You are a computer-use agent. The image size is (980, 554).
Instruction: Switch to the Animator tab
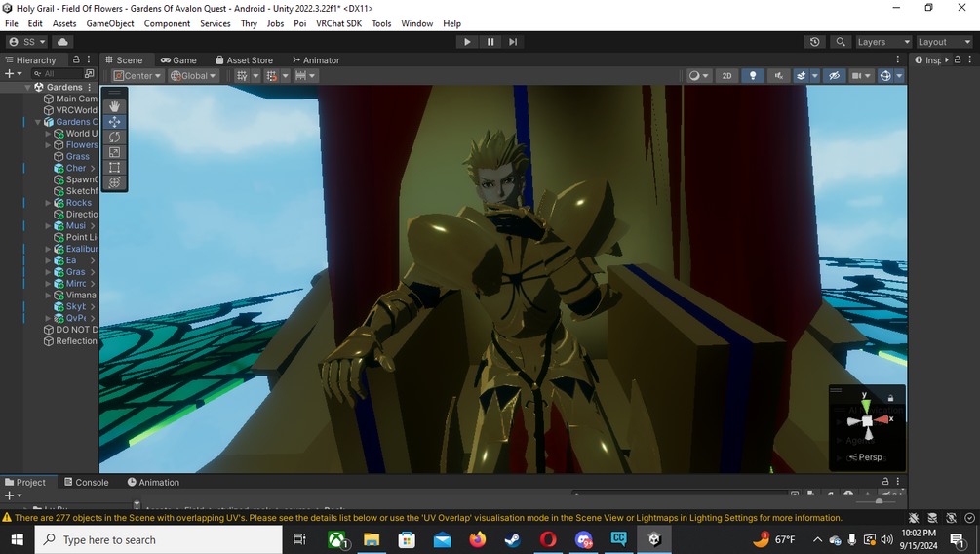pos(316,60)
